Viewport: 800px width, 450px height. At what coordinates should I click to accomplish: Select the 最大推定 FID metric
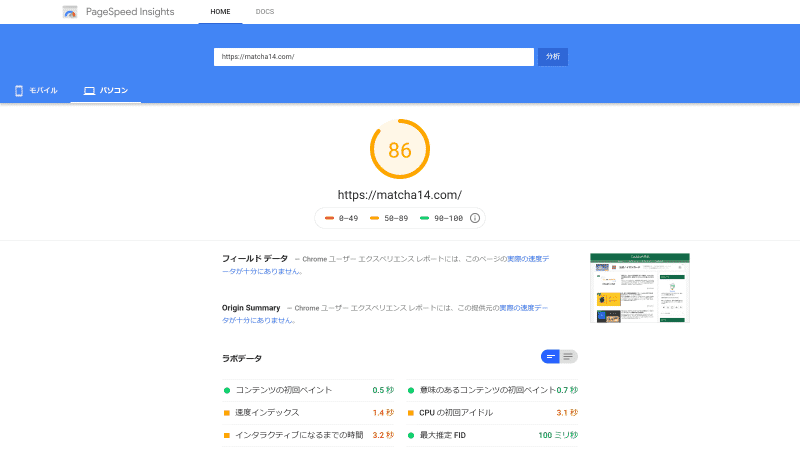[492, 435]
